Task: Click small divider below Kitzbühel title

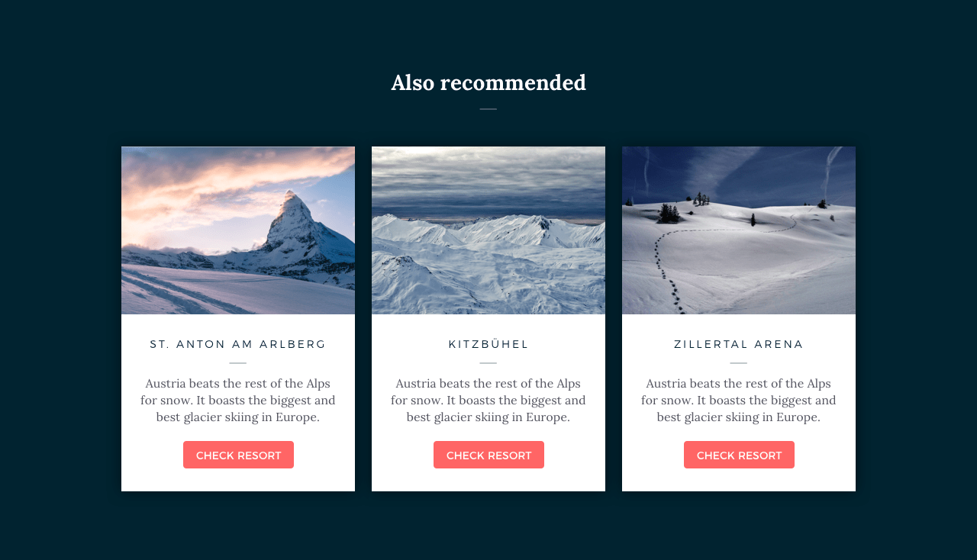Action: pyautogui.click(x=488, y=363)
